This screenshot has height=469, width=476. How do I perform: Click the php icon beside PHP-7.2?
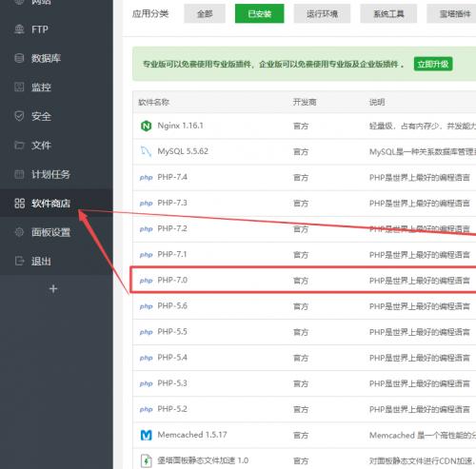pos(146,229)
